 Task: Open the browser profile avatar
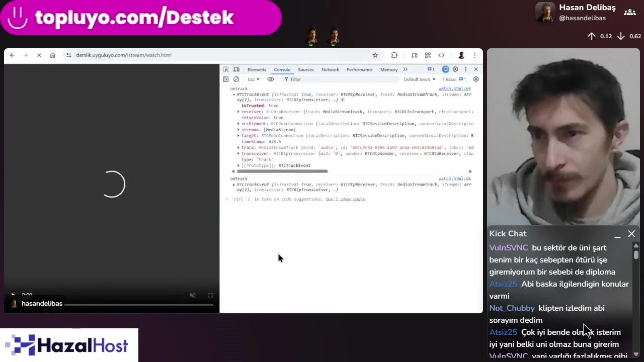tap(461, 55)
